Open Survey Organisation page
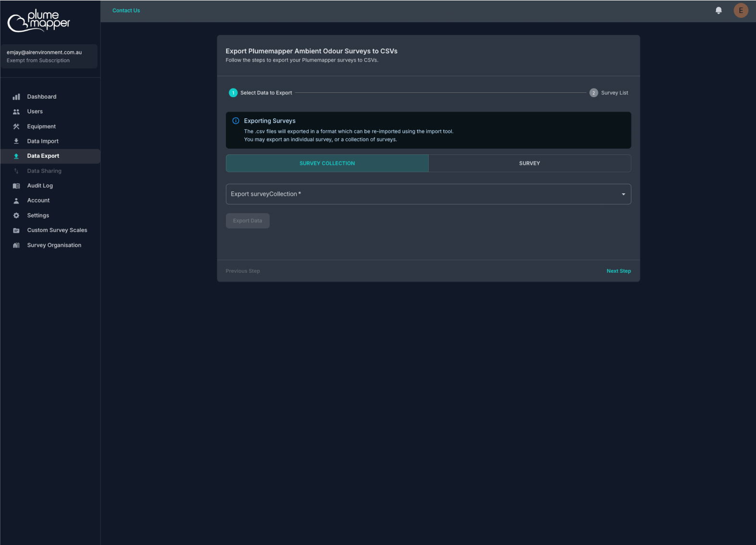The image size is (756, 545). coord(50,245)
